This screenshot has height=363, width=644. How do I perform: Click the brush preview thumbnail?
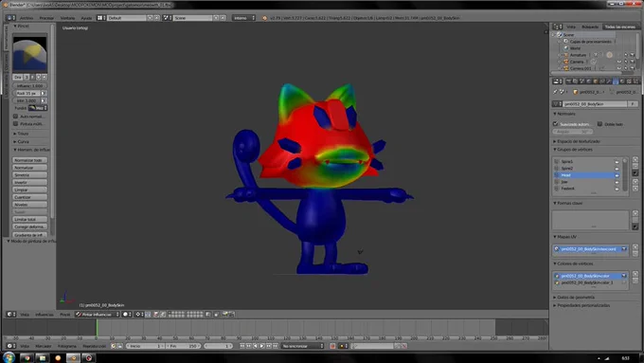pyautogui.click(x=29, y=55)
